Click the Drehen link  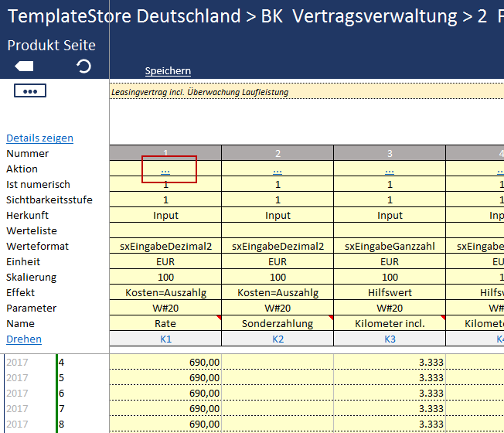(x=24, y=339)
